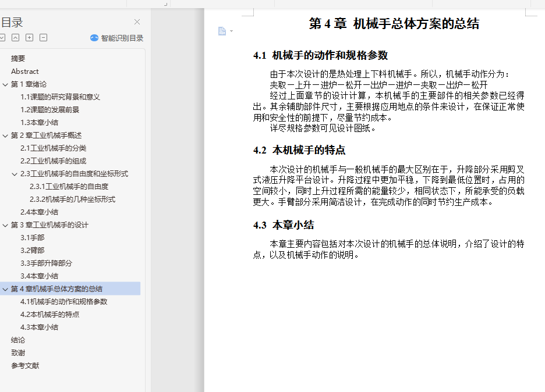Screen dimensions: 545x392
Task: Click the 智能识别目录 button
Action: coord(117,38)
